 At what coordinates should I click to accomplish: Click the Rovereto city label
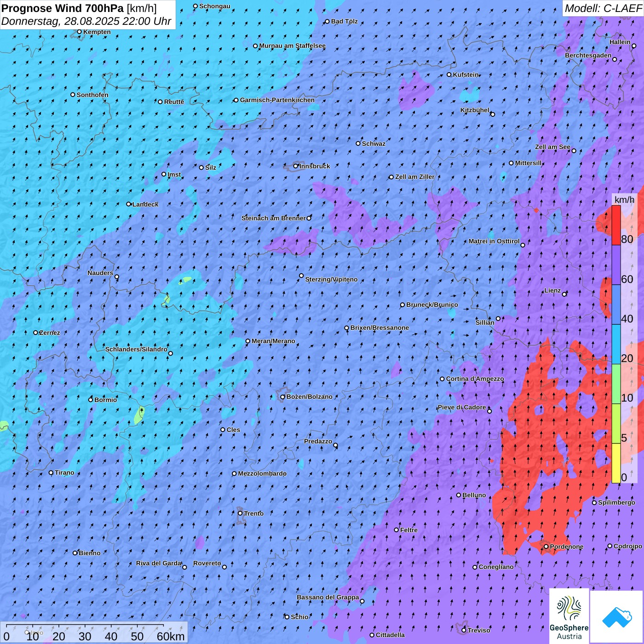(207, 563)
